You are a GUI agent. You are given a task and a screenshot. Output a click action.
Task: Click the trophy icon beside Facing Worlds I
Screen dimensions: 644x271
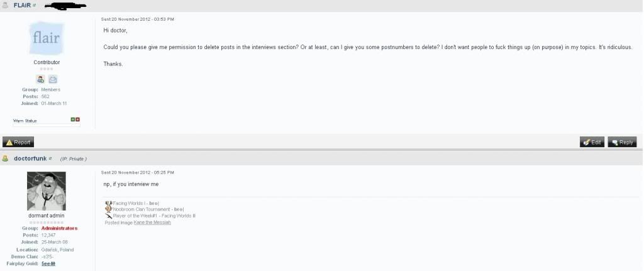coord(108,203)
